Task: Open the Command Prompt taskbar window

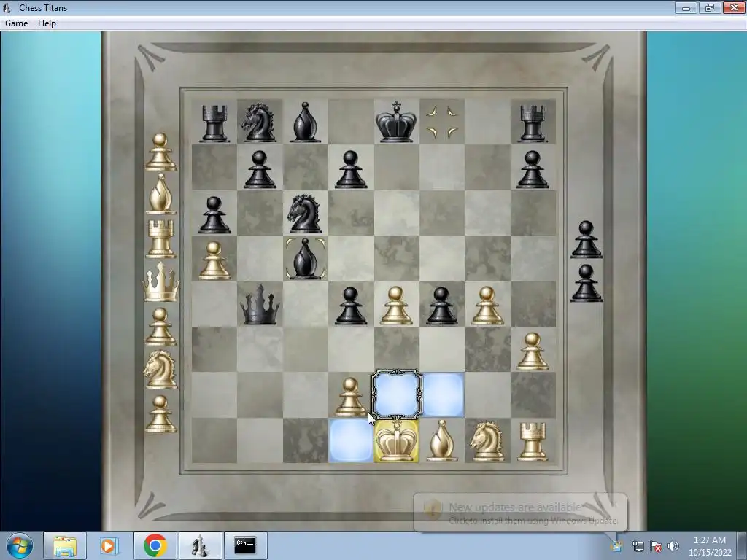Action: pos(245,545)
